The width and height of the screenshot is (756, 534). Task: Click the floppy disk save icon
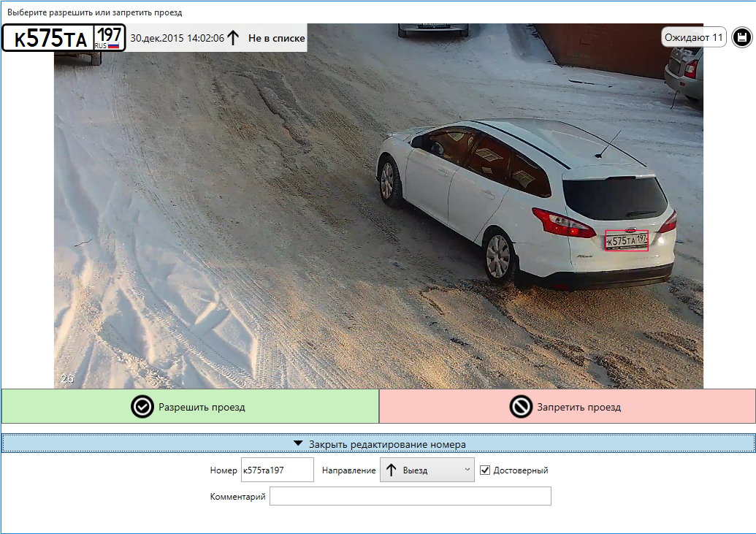tap(741, 37)
